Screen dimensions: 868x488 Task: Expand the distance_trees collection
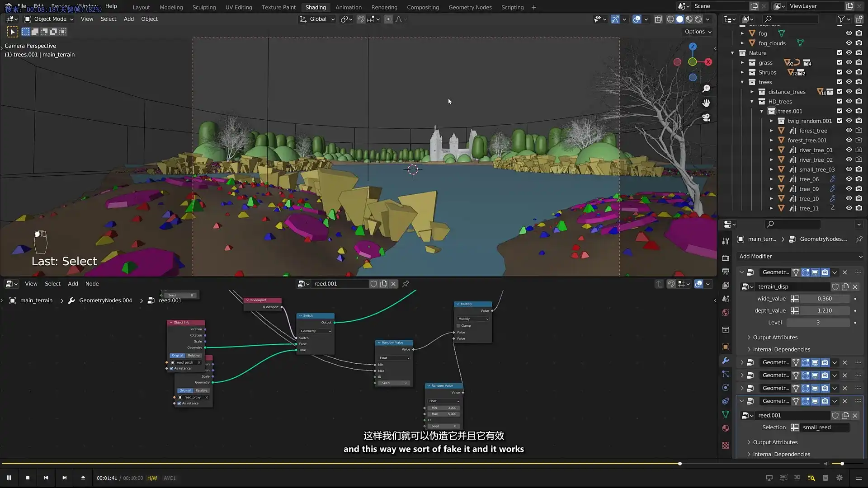pyautogui.click(x=752, y=91)
